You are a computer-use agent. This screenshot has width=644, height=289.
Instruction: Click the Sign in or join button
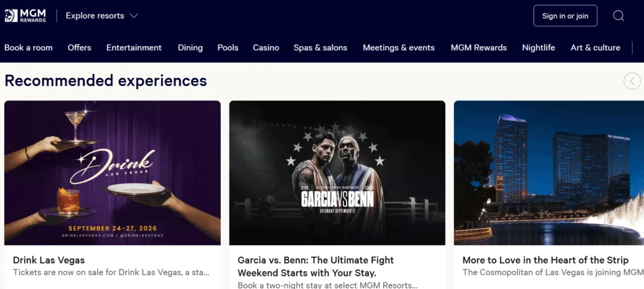point(565,16)
